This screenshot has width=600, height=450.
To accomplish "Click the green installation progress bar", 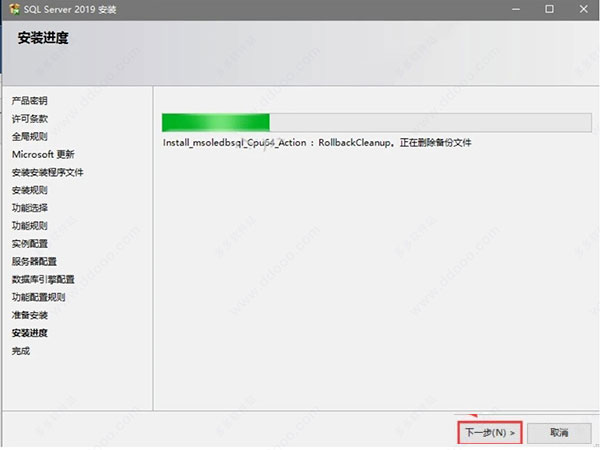I will pos(377,122).
